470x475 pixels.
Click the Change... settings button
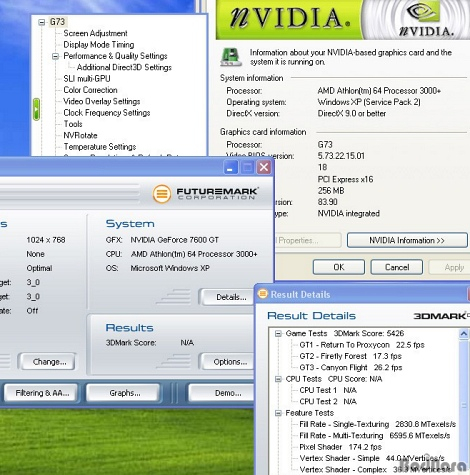49,362
